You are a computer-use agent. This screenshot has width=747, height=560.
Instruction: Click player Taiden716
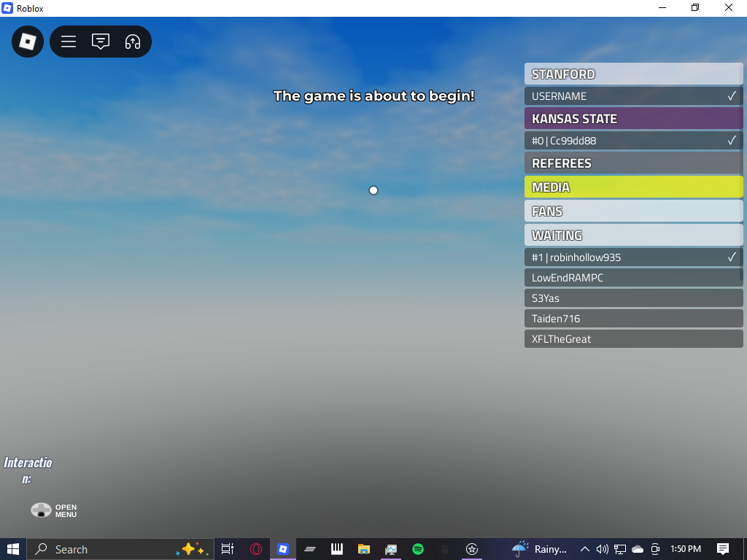634,319
